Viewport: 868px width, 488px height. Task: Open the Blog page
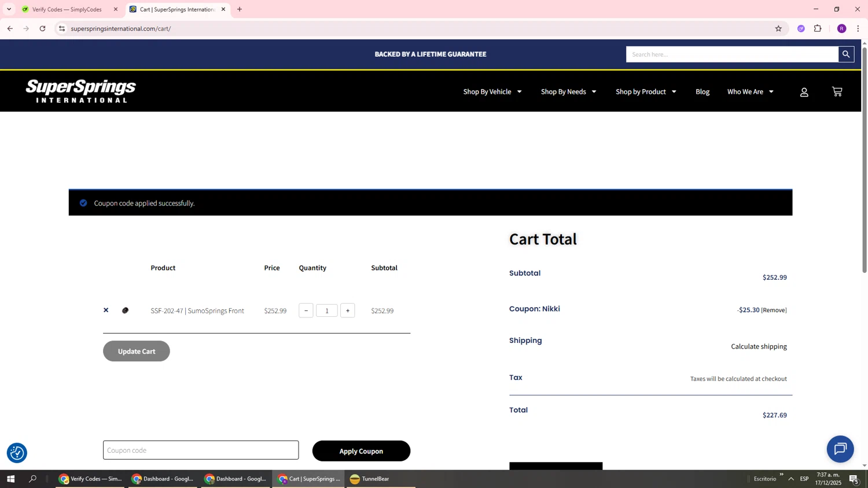[x=703, y=92]
